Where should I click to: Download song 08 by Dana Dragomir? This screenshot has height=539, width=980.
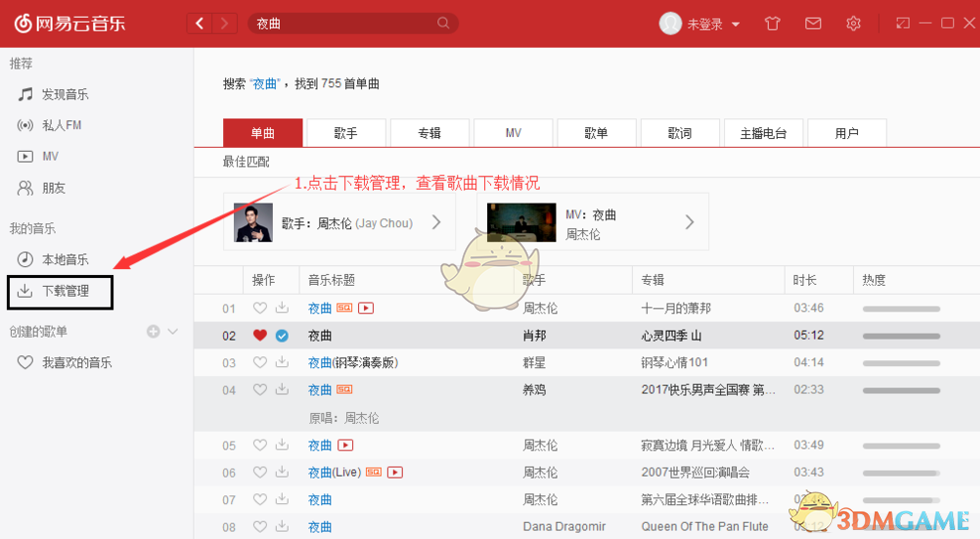point(283,526)
